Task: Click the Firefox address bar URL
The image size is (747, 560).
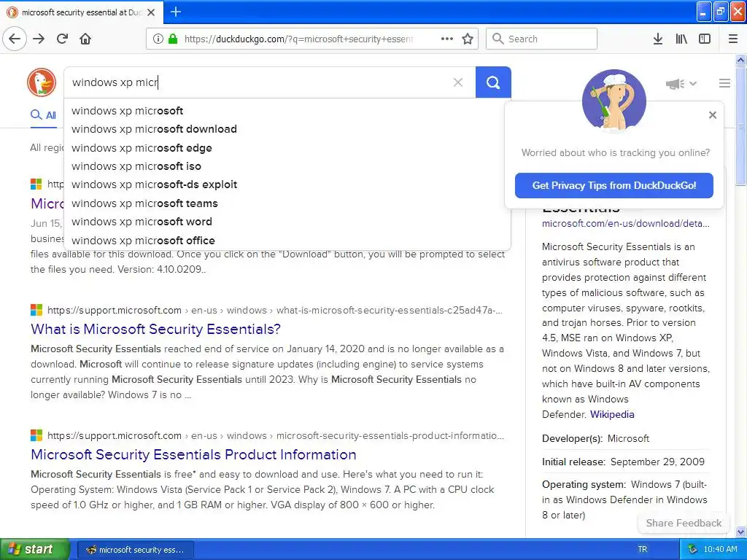Action: pos(298,39)
